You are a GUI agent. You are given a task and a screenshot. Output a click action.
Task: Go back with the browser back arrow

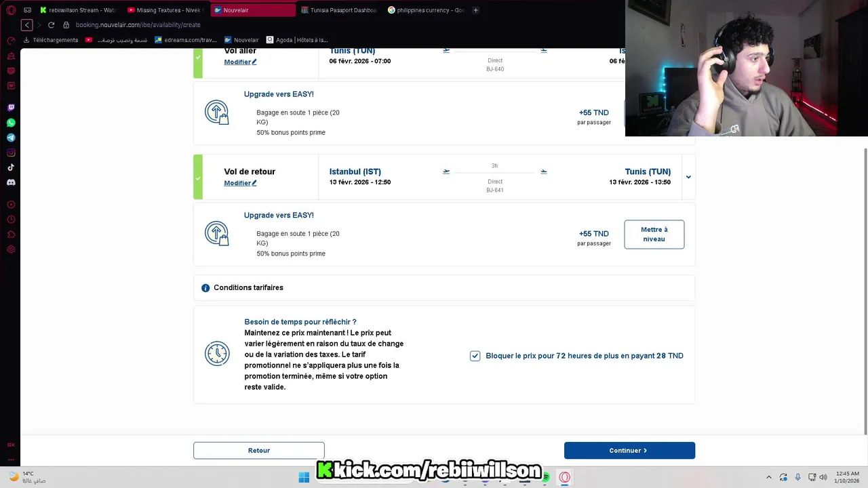pyautogui.click(x=26, y=25)
